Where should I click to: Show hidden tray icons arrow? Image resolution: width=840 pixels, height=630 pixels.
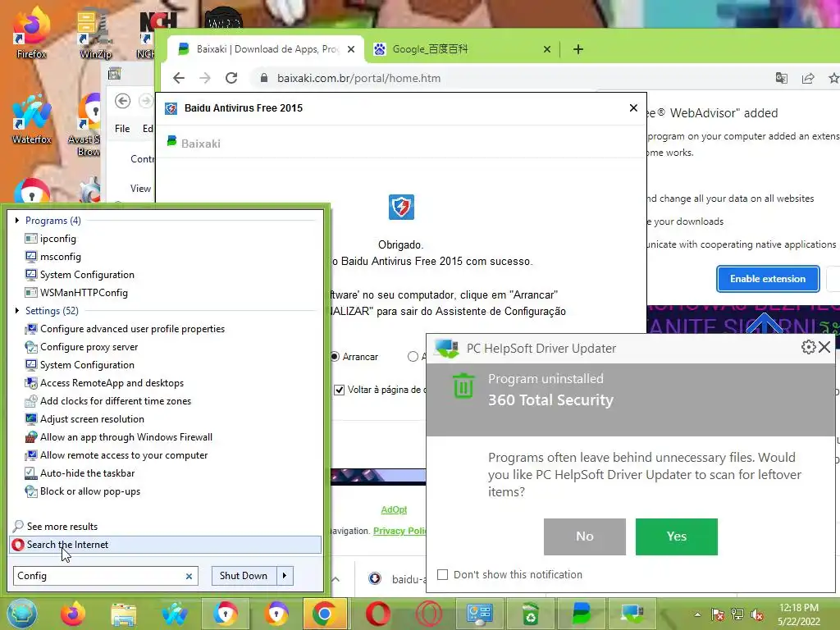697,614
